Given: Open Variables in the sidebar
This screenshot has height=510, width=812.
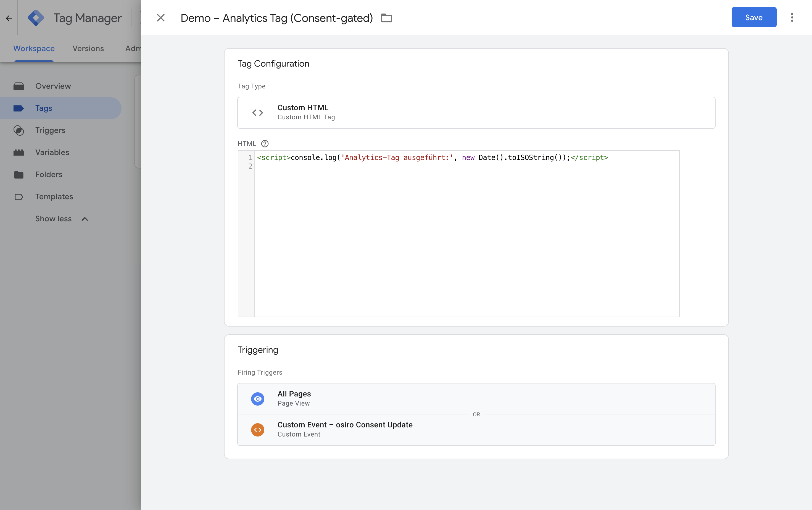Looking at the screenshot, I should 61,153.
